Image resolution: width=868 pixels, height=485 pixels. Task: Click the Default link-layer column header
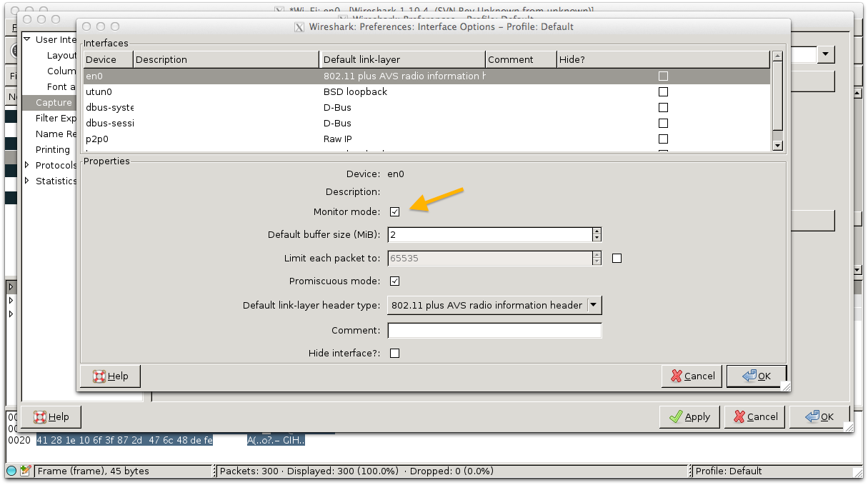pyautogui.click(x=402, y=59)
